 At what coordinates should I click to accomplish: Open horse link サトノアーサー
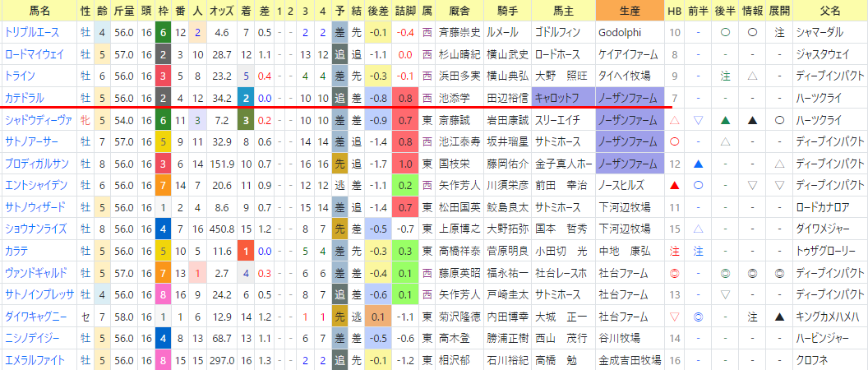31,141
